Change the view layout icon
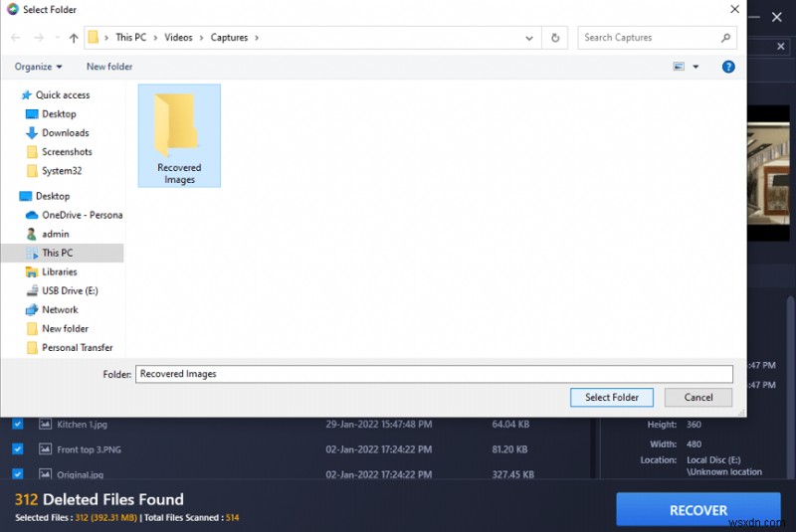The width and height of the screenshot is (796, 532). [x=679, y=67]
